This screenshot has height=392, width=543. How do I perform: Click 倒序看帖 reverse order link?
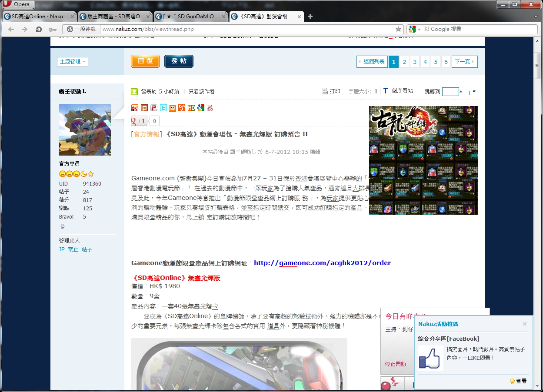(402, 91)
